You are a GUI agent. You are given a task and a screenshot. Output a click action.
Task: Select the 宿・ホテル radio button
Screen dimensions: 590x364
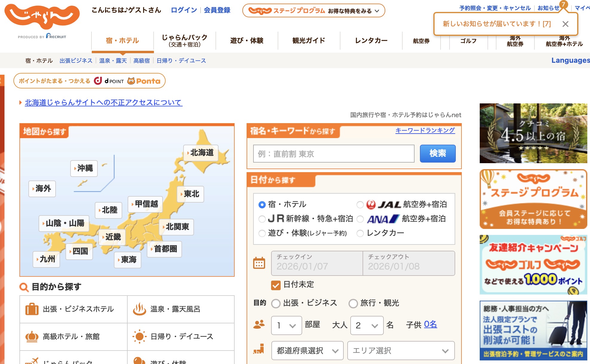pos(262,204)
